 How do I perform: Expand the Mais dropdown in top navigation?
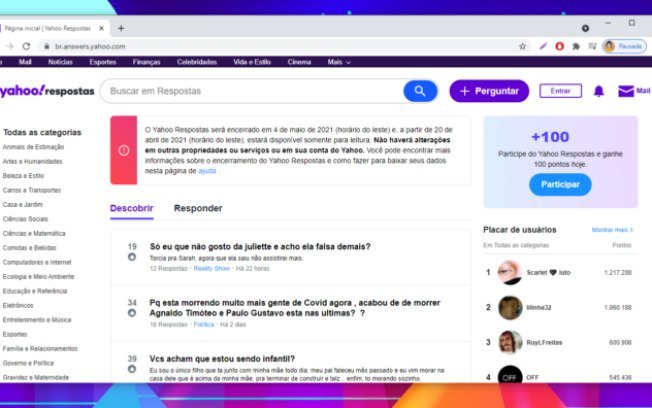click(x=339, y=62)
